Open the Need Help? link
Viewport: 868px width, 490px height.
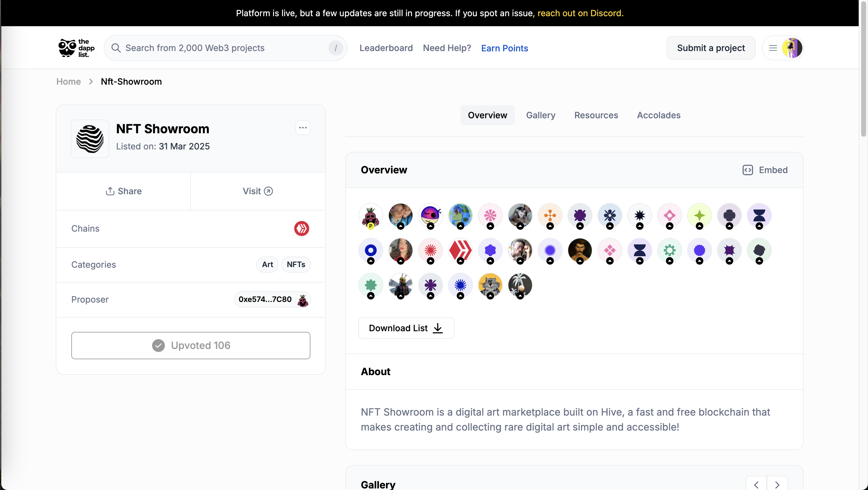447,48
